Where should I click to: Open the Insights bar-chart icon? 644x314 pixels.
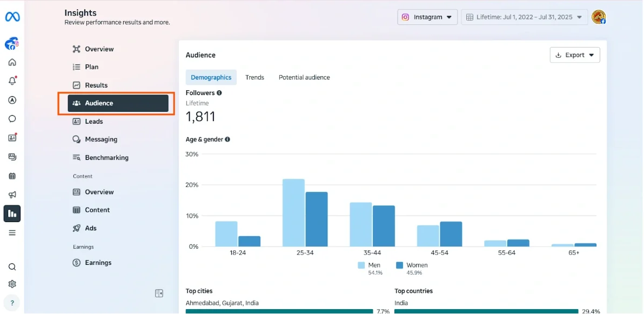pyautogui.click(x=12, y=213)
